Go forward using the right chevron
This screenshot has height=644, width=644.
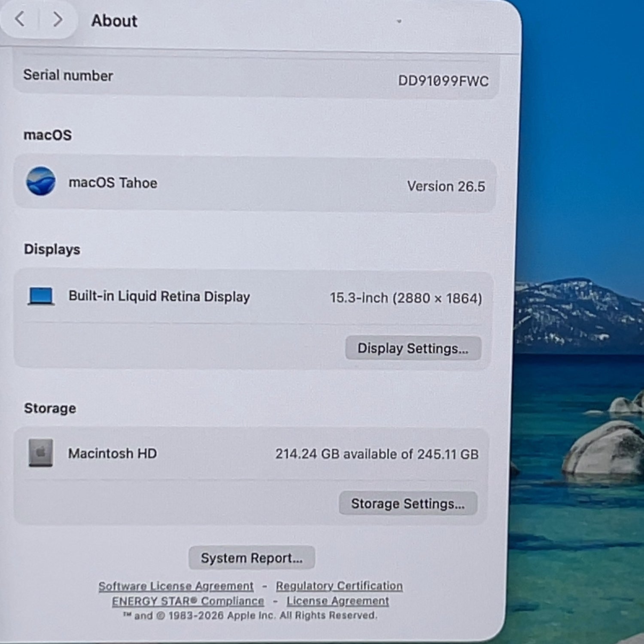tap(58, 19)
